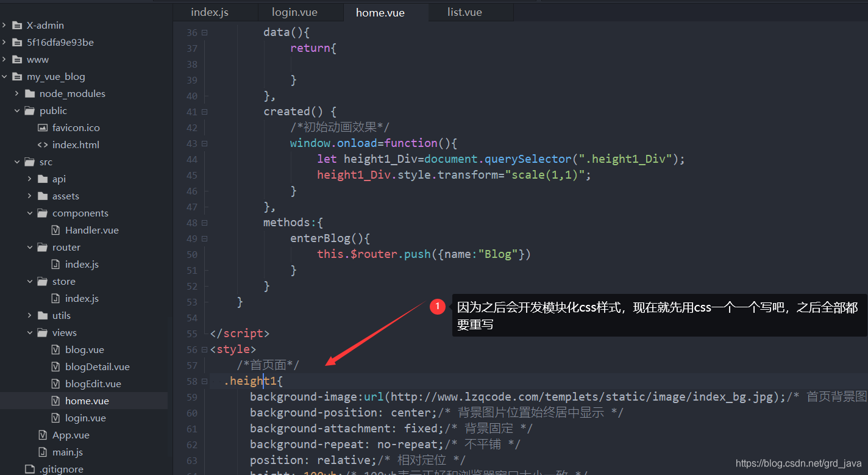
Task: Switch to the index.js tab
Action: [x=210, y=12]
